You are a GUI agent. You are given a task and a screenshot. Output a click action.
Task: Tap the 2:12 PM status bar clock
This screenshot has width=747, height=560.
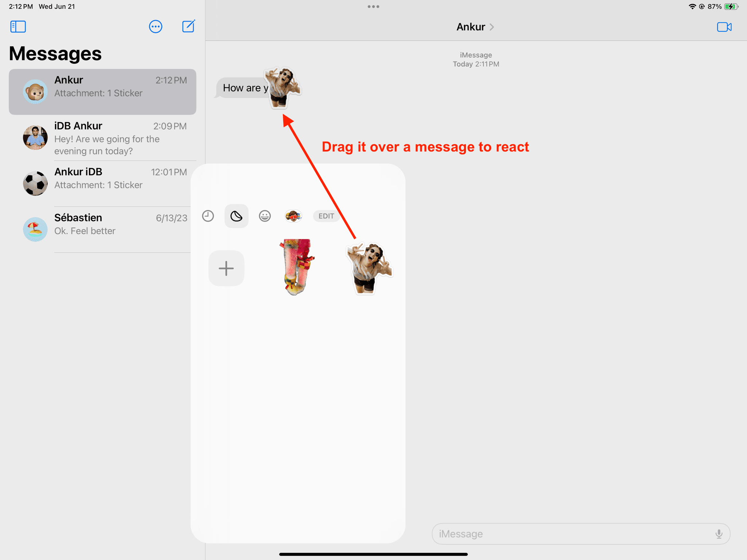tap(21, 7)
